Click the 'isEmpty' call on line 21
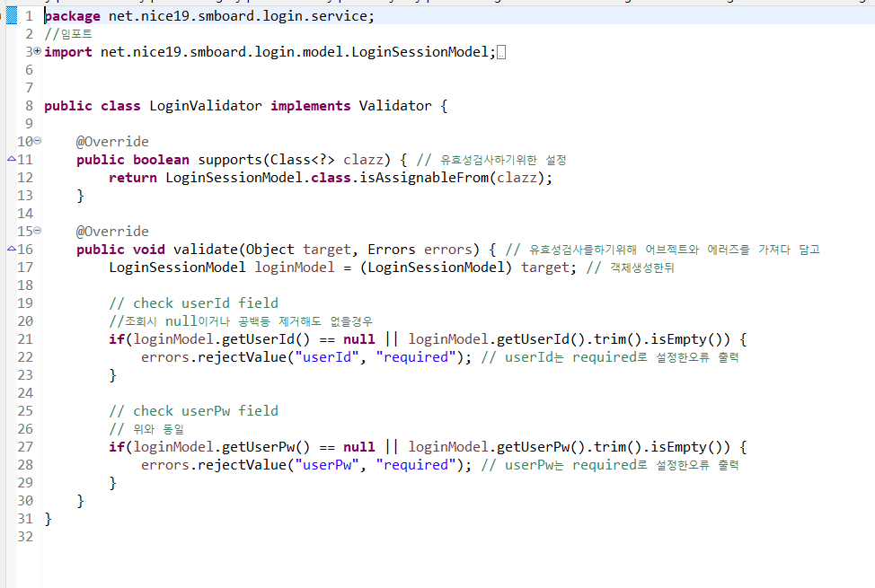 point(678,338)
